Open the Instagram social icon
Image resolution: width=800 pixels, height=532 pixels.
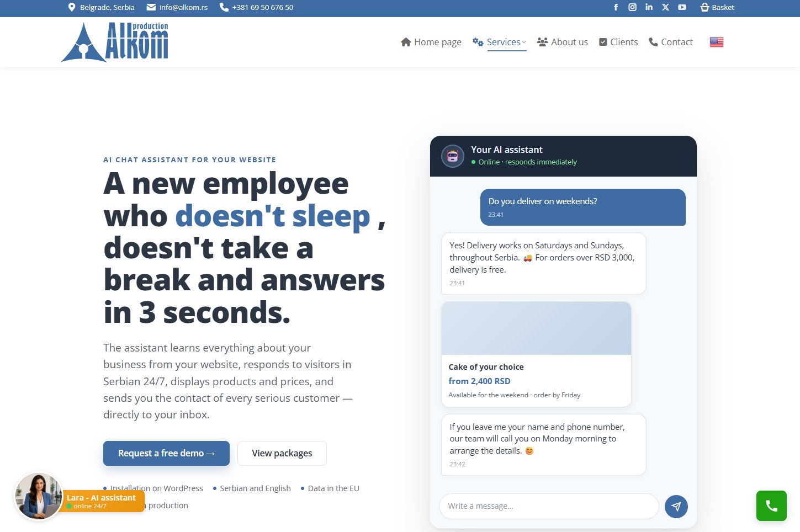pyautogui.click(x=632, y=7)
